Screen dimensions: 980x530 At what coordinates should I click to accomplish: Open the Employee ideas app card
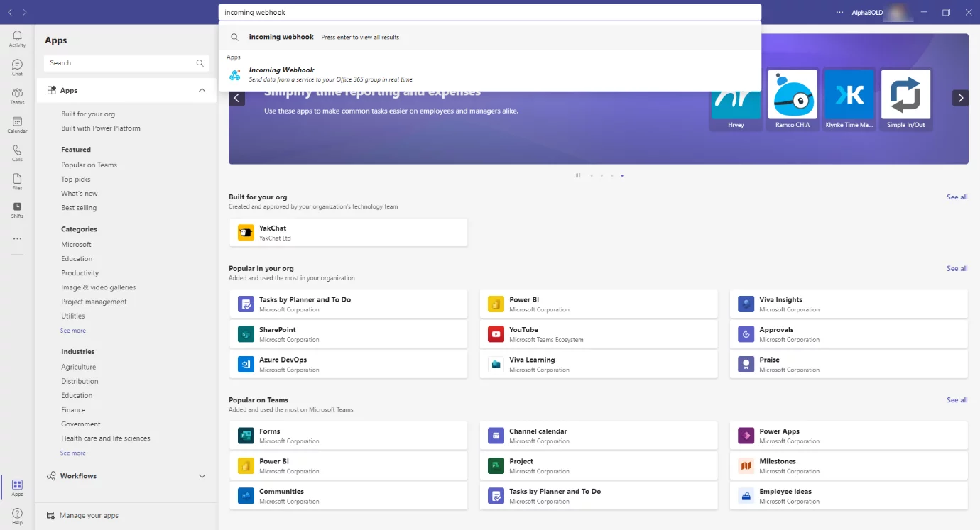click(849, 495)
